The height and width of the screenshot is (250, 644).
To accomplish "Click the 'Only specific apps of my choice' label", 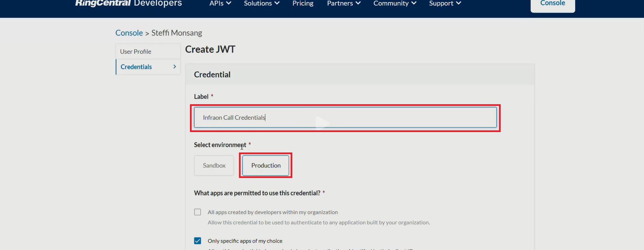I will 245,241.
